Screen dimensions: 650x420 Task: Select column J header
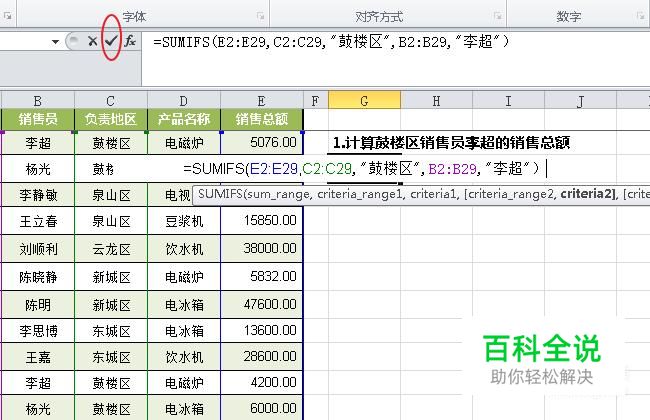click(x=580, y=101)
